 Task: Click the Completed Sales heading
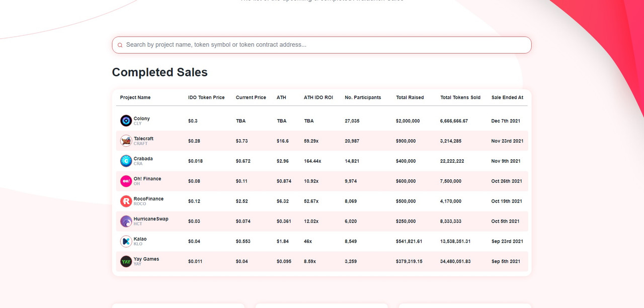coord(160,72)
